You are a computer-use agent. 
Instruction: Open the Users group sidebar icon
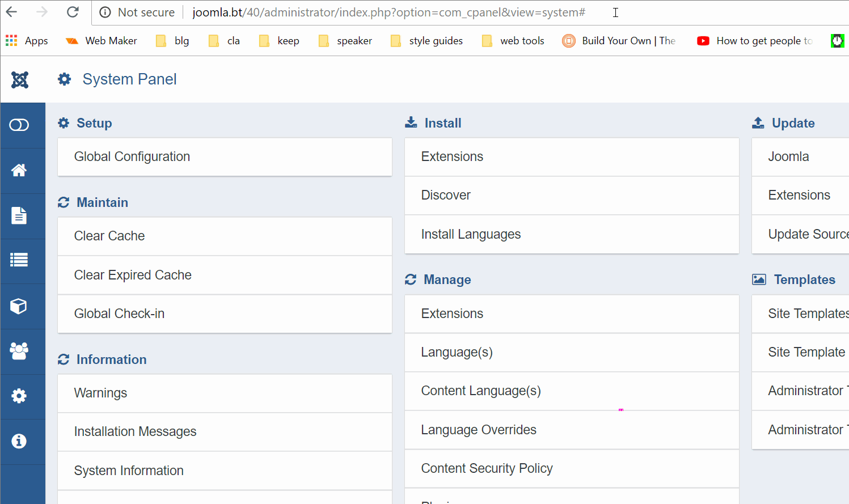click(x=19, y=351)
